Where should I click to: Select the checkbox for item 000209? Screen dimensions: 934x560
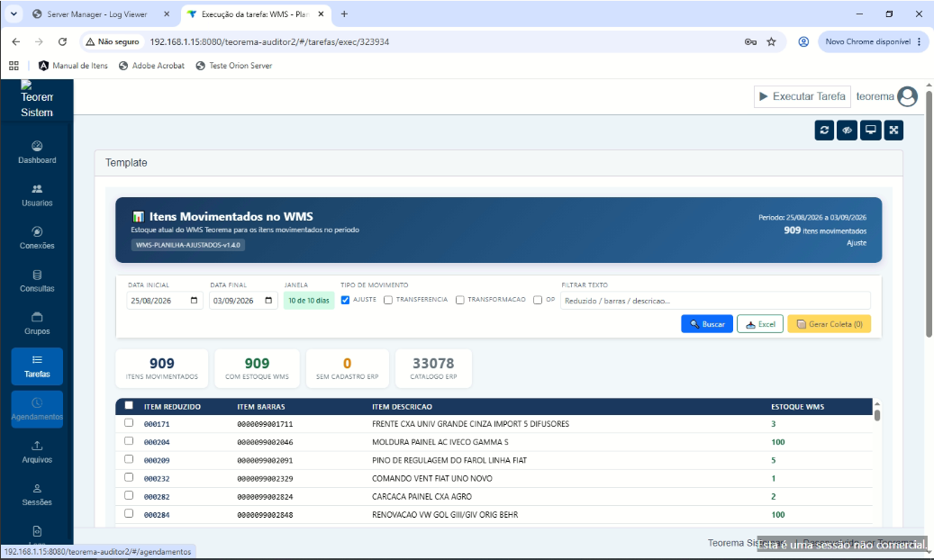[129, 459]
